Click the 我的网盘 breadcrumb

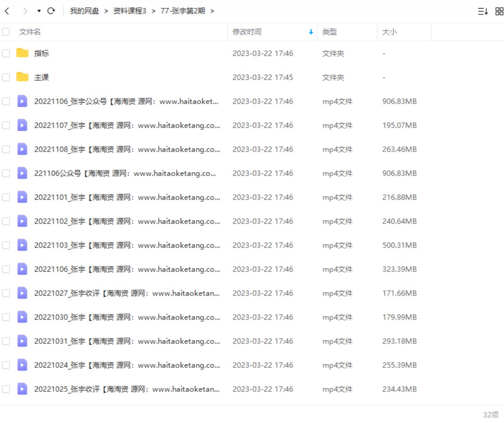coord(84,11)
